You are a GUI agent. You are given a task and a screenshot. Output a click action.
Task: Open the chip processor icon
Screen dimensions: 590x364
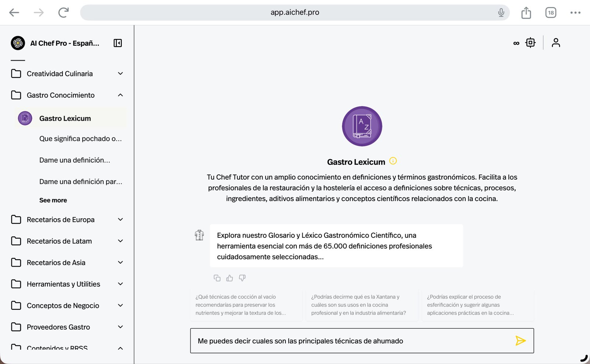[x=530, y=43]
